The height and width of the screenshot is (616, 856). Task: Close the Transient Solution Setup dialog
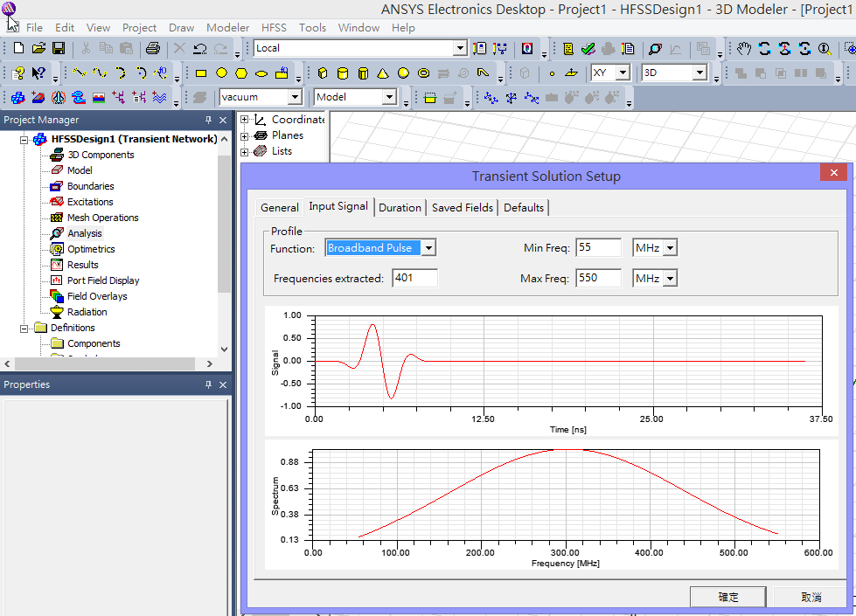point(833,172)
